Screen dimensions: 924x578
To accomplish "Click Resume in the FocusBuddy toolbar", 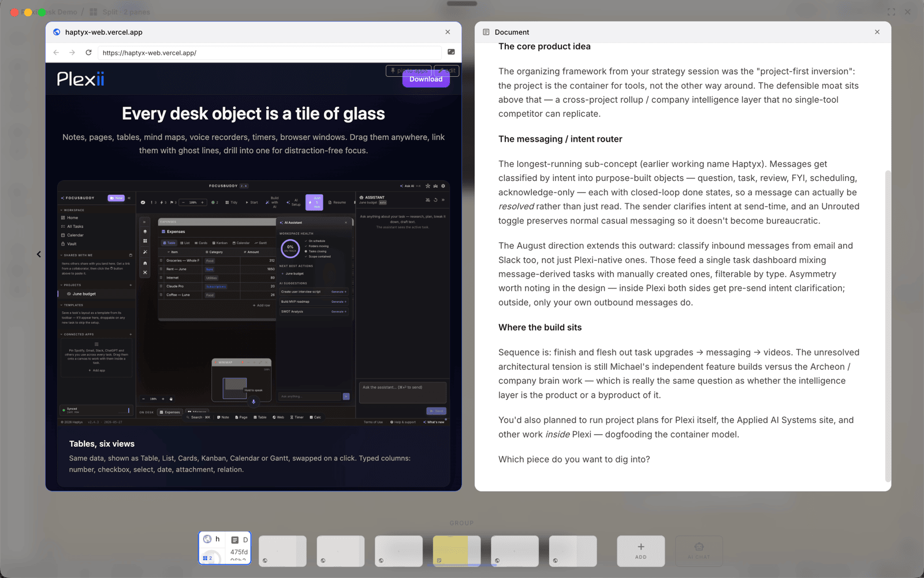I will click(x=337, y=202).
